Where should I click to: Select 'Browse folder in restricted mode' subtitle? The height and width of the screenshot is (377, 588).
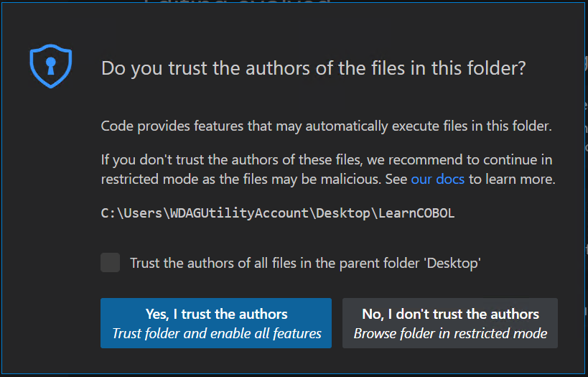pyautogui.click(x=450, y=333)
